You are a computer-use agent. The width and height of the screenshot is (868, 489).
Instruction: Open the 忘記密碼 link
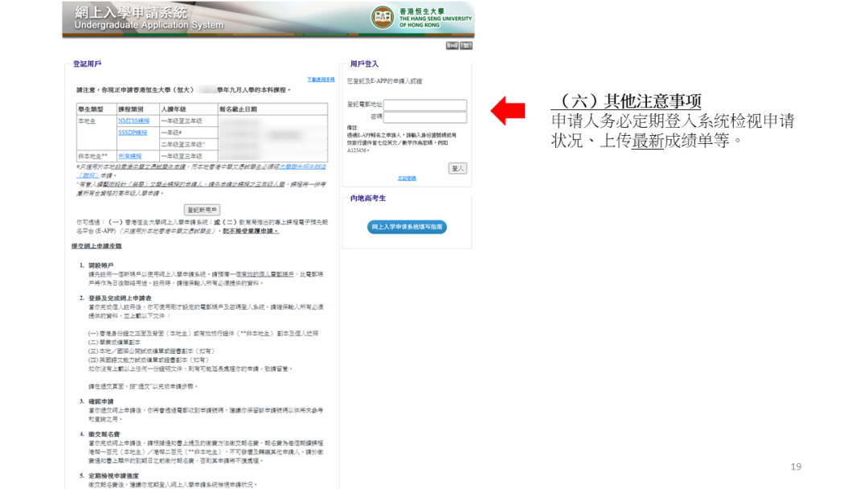407,179
